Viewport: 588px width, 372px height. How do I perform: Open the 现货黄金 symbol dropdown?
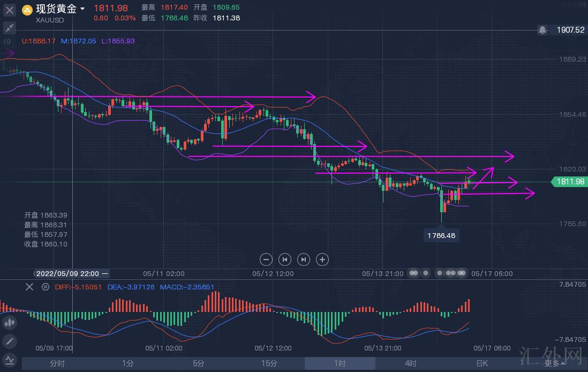pos(82,9)
